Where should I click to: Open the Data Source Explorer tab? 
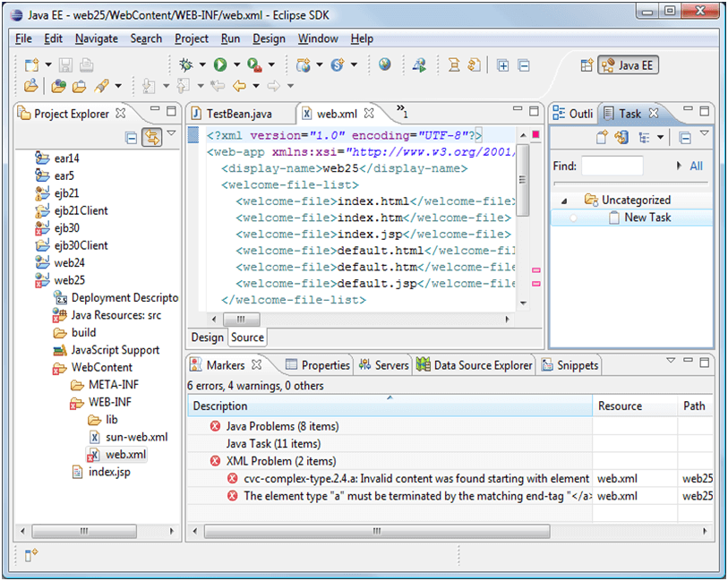click(x=475, y=365)
